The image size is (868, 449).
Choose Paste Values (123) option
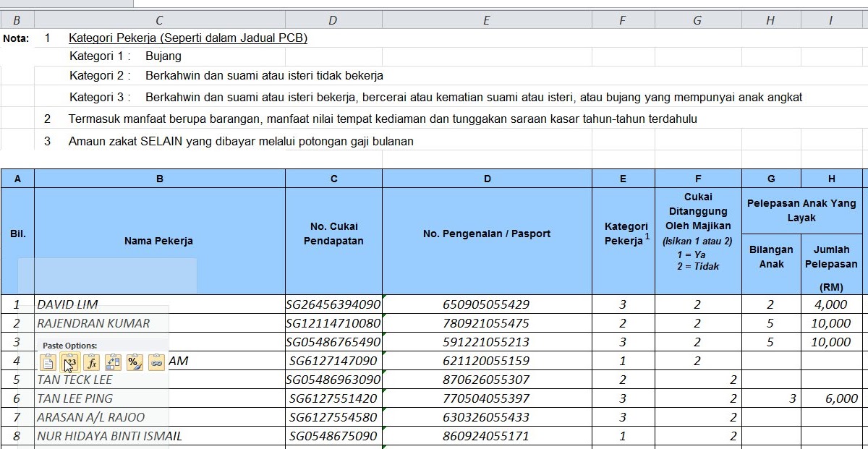[70, 362]
